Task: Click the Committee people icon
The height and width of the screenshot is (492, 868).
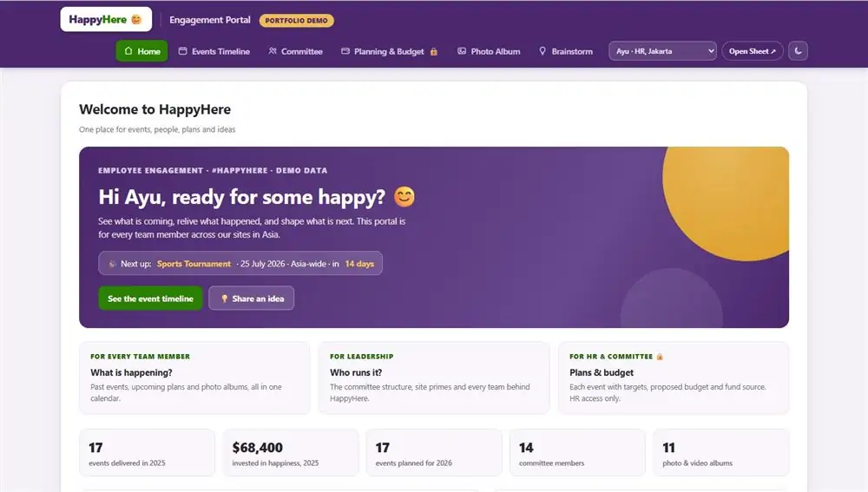Action: pos(273,51)
